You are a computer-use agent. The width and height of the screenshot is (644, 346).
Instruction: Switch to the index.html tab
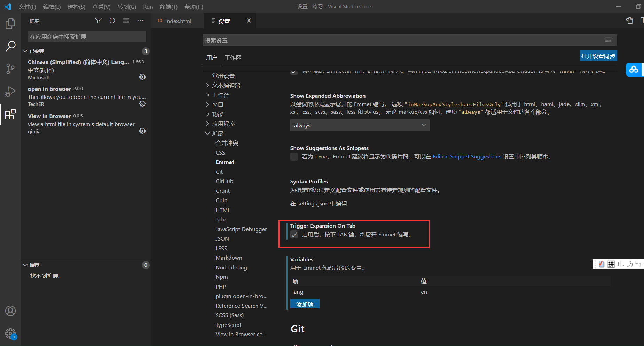point(178,21)
